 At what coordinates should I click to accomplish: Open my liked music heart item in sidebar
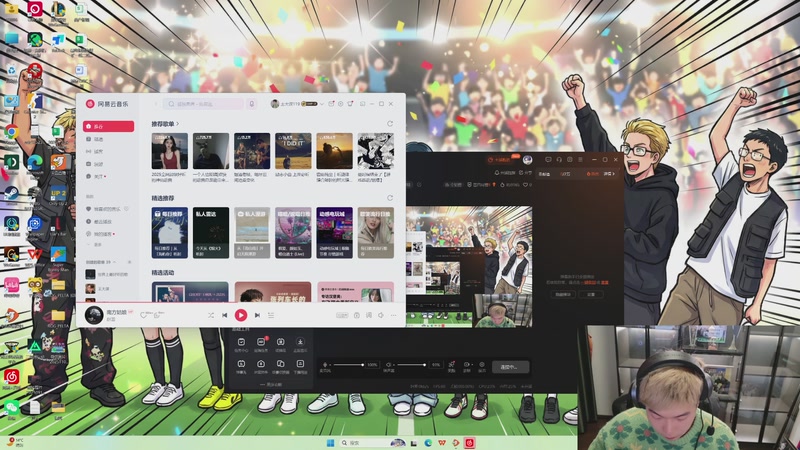tap(109, 209)
